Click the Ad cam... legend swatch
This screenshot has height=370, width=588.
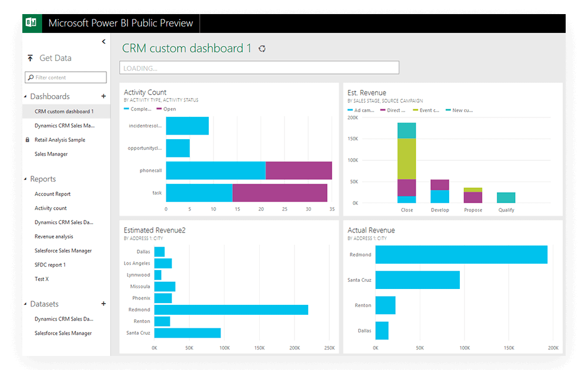[x=350, y=110]
